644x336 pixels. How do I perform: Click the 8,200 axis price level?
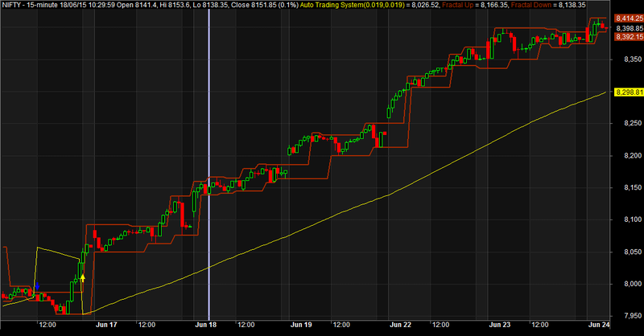point(633,156)
